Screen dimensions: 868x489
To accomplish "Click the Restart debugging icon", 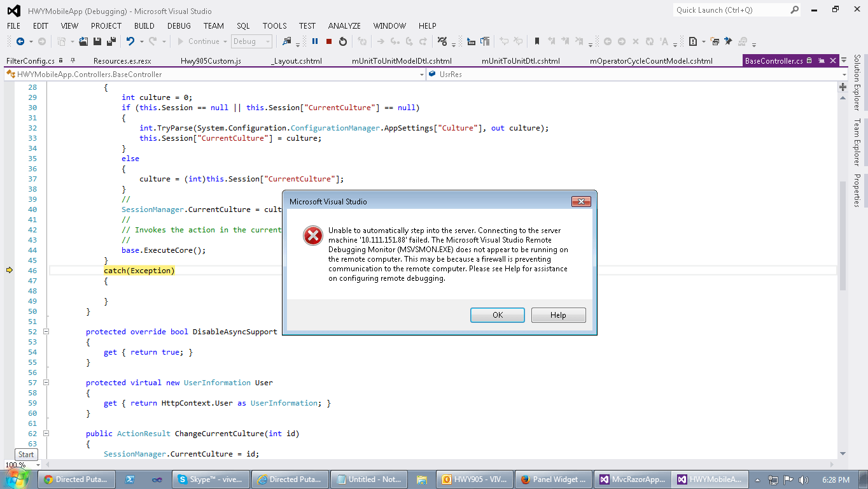I will (343, 41).
